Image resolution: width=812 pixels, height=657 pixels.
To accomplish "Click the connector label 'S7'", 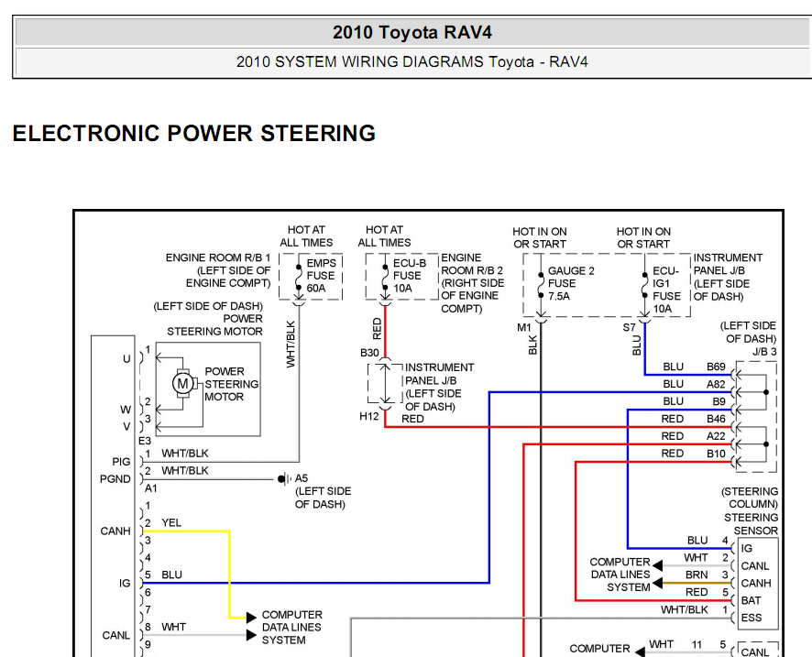I will click(630, 327).
